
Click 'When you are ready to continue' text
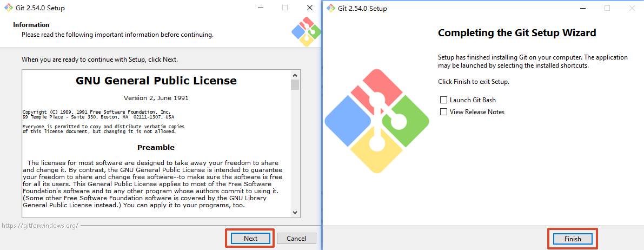click(x=100, y=60)
